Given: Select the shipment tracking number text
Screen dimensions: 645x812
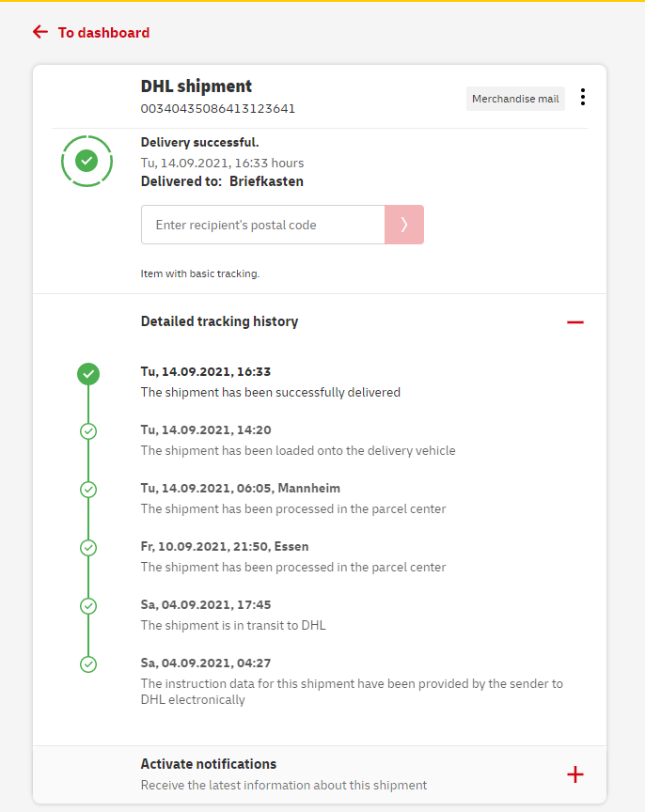Looking at the screenshot, I should (218, 108).
